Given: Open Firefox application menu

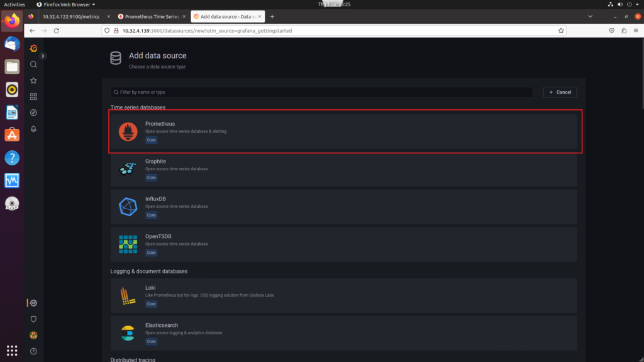Looking at the screenshot, I should (x=636, y=31).
